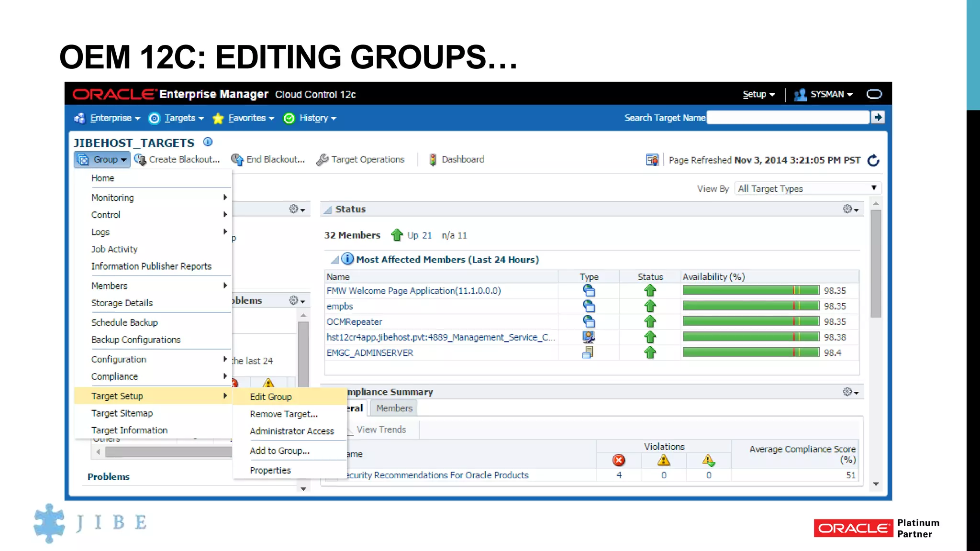The height and width of the screenshot is (551, 980).
Task: Click the oval icon beside SYSMAN
Action: point(874,94)
